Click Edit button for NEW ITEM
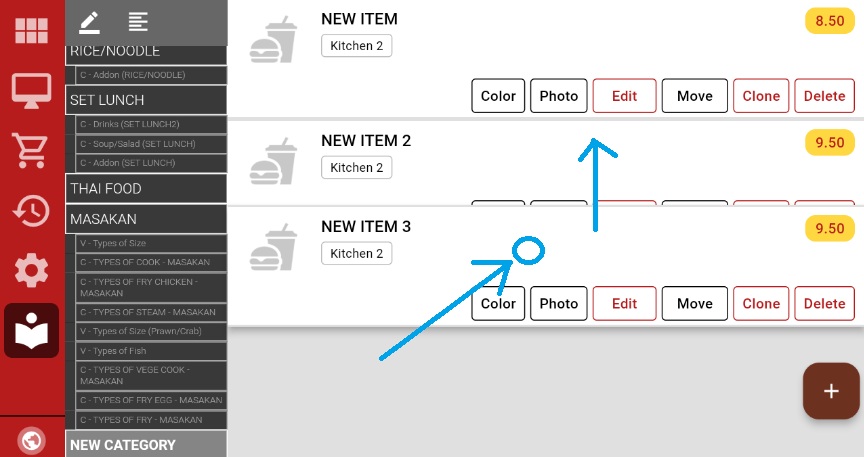Viewport: 864px width, 457px height. click(624, 96)
